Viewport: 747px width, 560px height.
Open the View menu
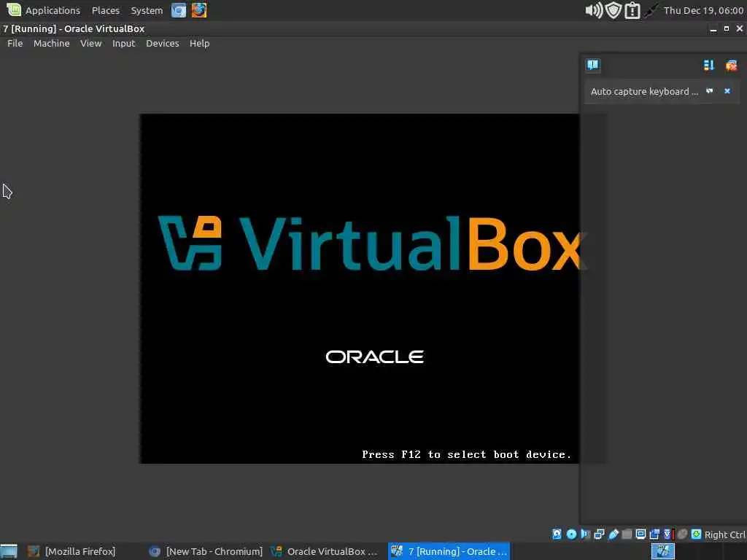click(90, 43)
